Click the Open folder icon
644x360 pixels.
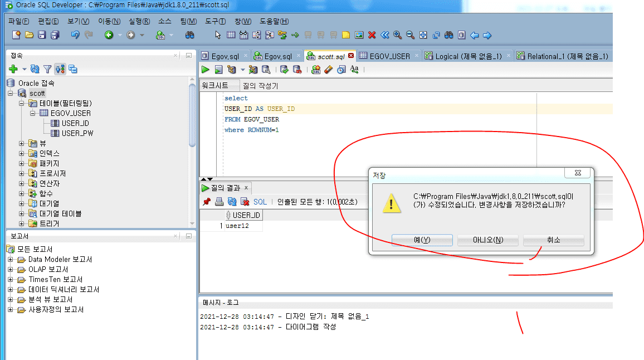tap(29, 35)
